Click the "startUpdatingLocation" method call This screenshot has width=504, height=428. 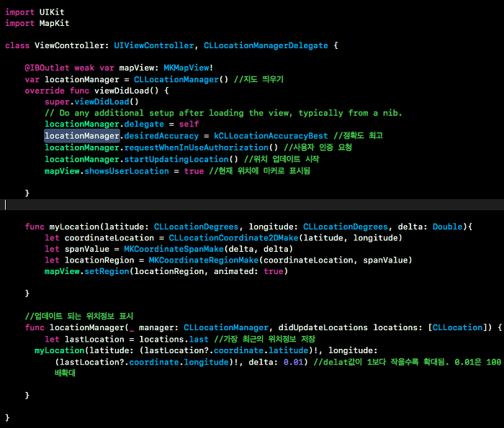(x=176, y=160)
